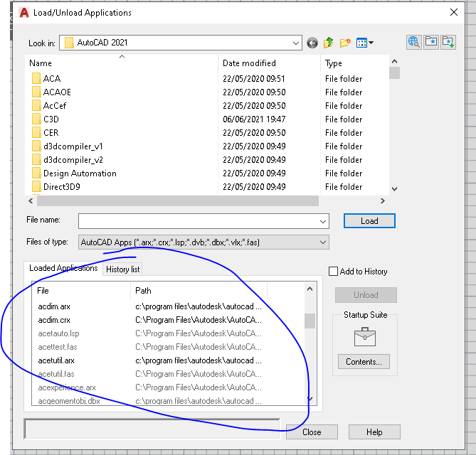
Task: Open the Views dropdown arrow
Action: click(x=371, y=43)
